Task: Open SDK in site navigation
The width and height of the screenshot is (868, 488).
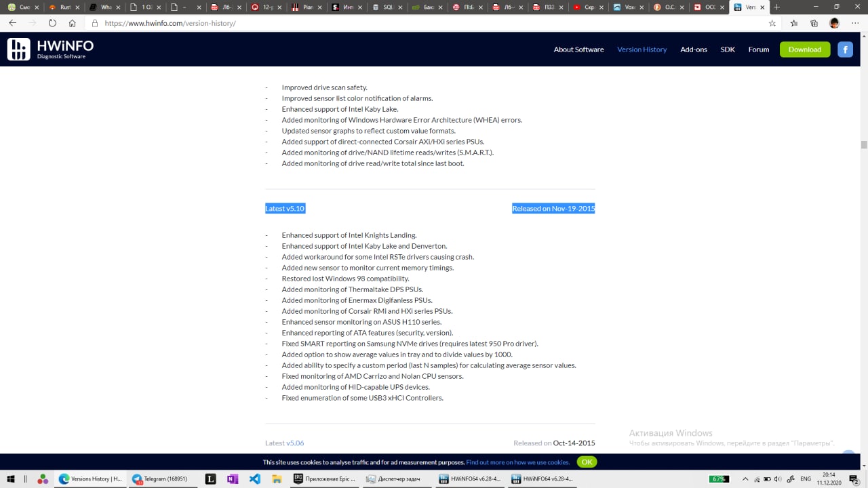Action: click(728, 49)
